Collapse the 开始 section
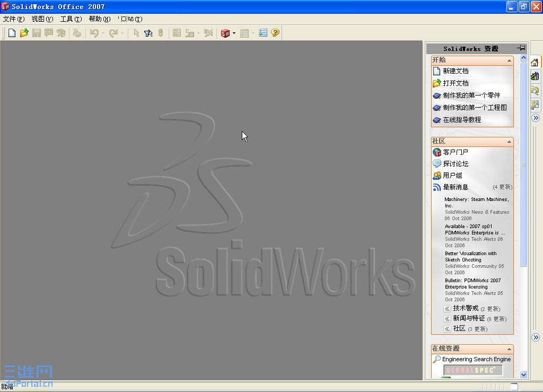 pos(510,60)
